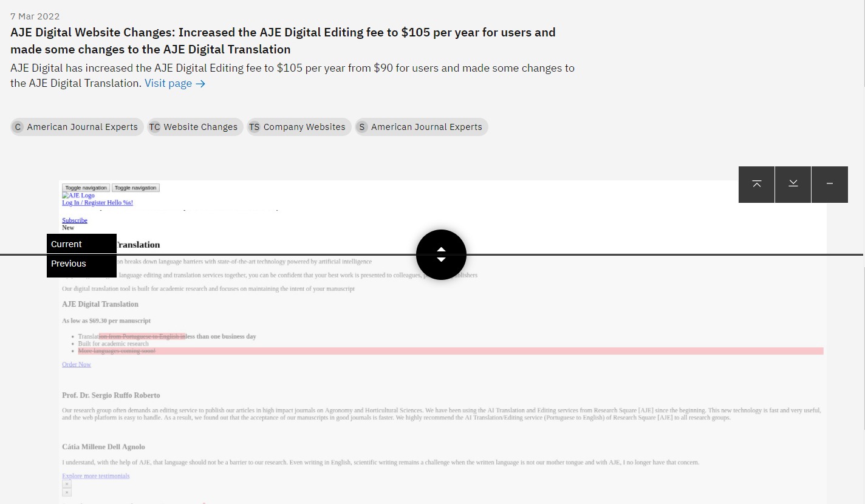Click the Previous version label

(x=81, y=265)
